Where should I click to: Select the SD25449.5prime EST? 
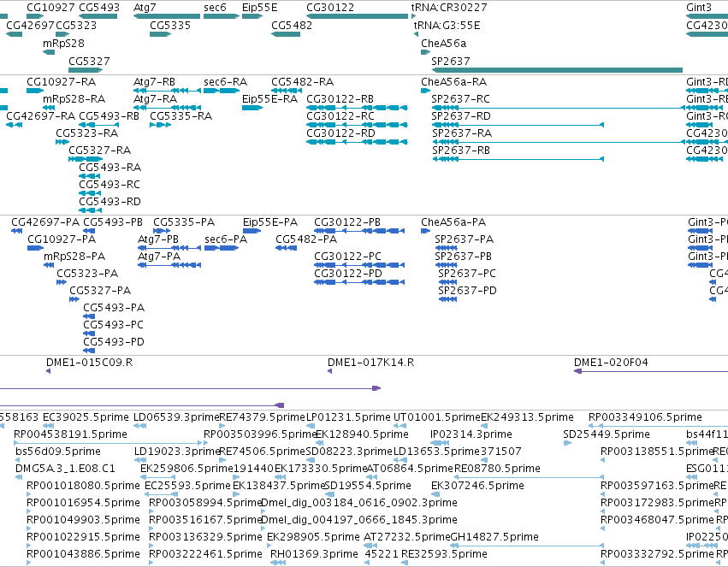(x=567, y=443)
